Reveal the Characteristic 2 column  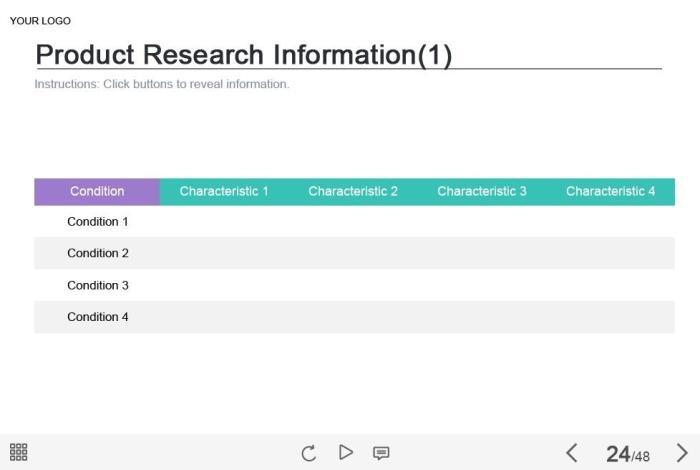(353, 191)
